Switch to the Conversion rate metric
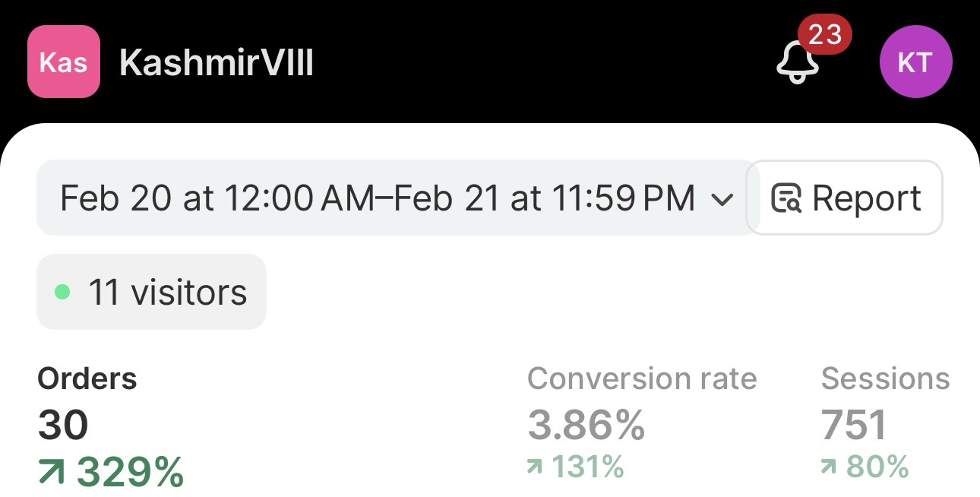 (x=642, y=378)
